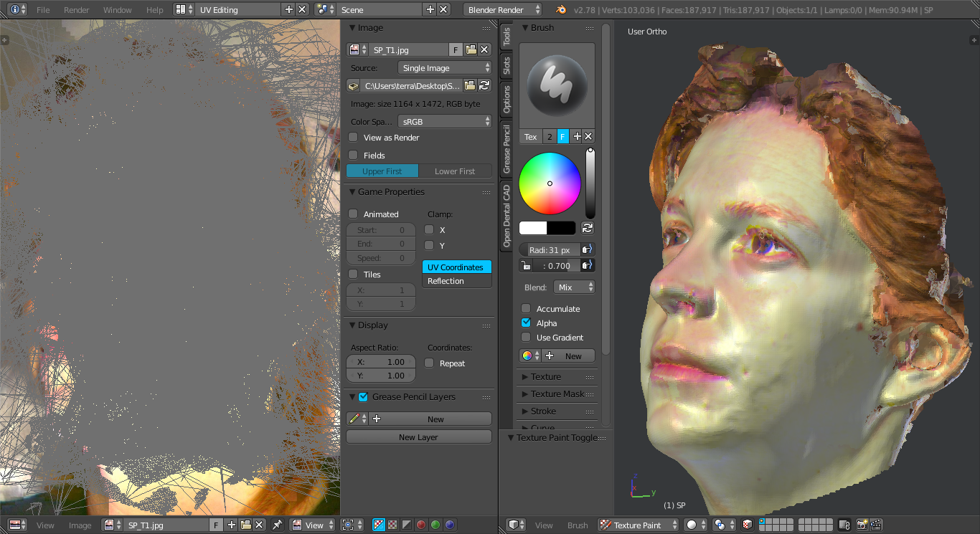Open the Blender Render engine dropdown
Screen dimensions: 980x534
coord(504,9)
